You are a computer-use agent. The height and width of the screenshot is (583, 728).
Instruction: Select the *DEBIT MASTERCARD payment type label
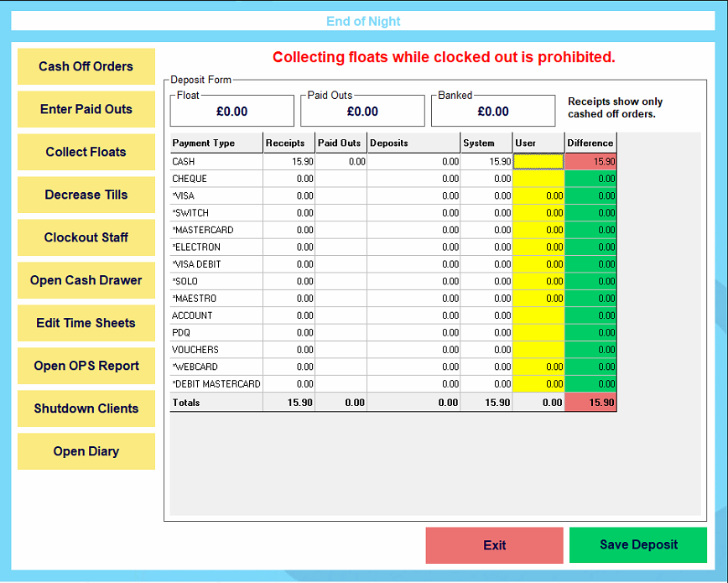pyautogui.click(x=216, y=384)
